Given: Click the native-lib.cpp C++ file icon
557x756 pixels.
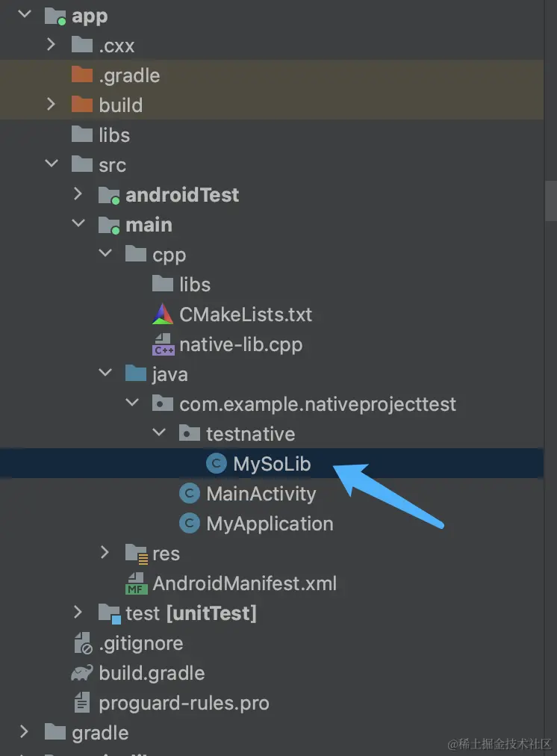Looking at the screenshot, I should 163,344.
